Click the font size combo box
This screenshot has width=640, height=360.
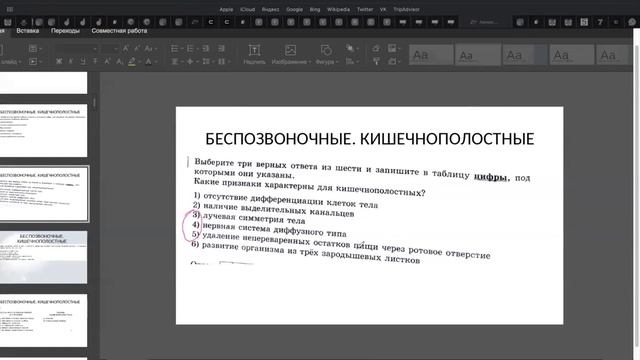coord(109,49)
